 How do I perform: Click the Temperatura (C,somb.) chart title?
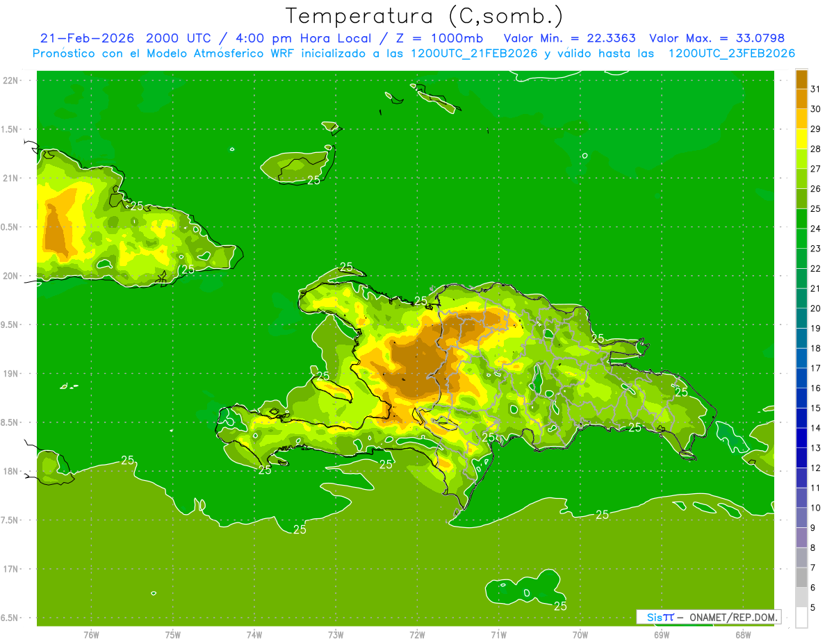click(x=425, y=15)
